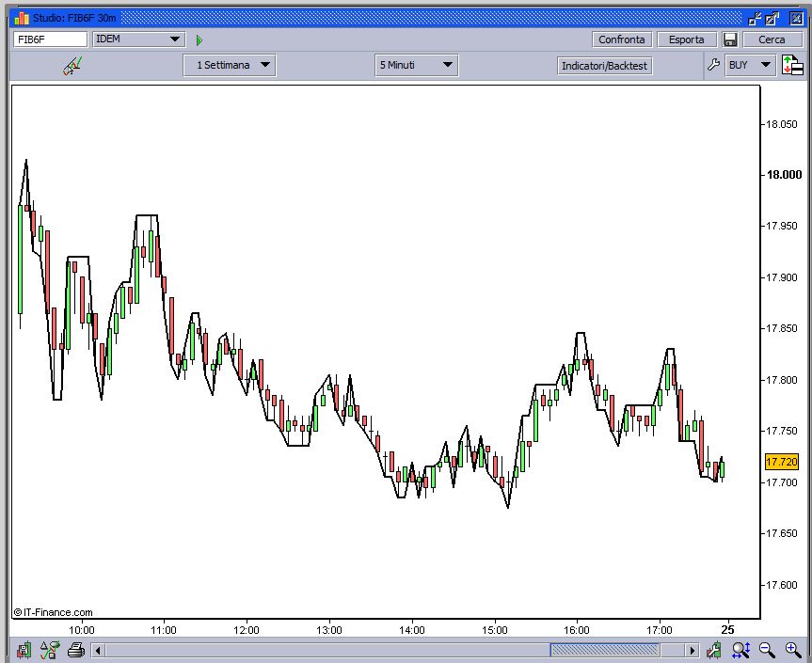Viewport: 812px width, 663px height.
Task: Click the Confronta button
Action: pos(621,39)
